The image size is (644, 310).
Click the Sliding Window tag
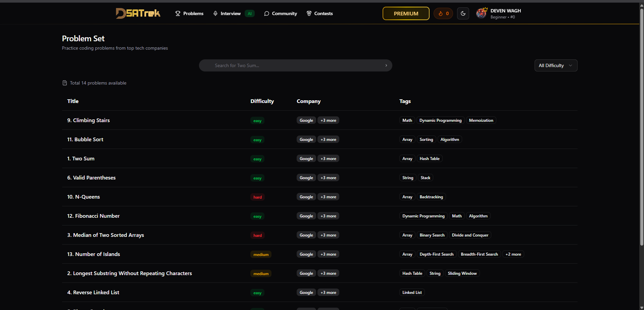(462, 273)
